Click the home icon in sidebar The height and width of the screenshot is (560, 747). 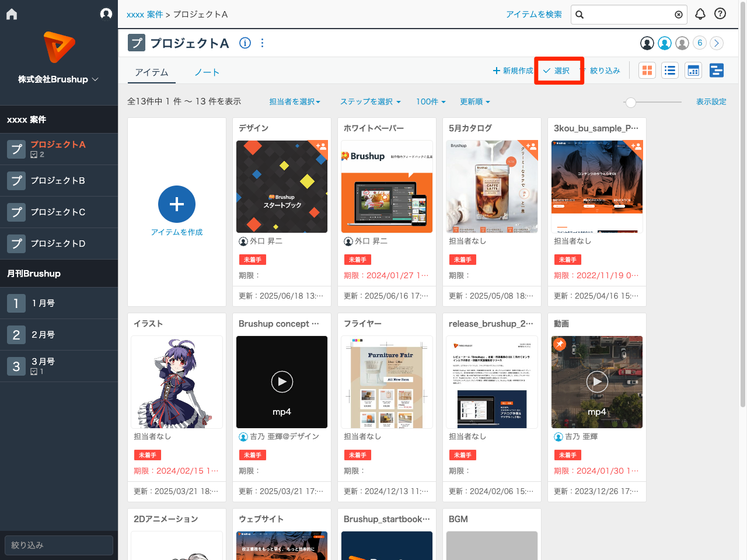coord(12,14)
